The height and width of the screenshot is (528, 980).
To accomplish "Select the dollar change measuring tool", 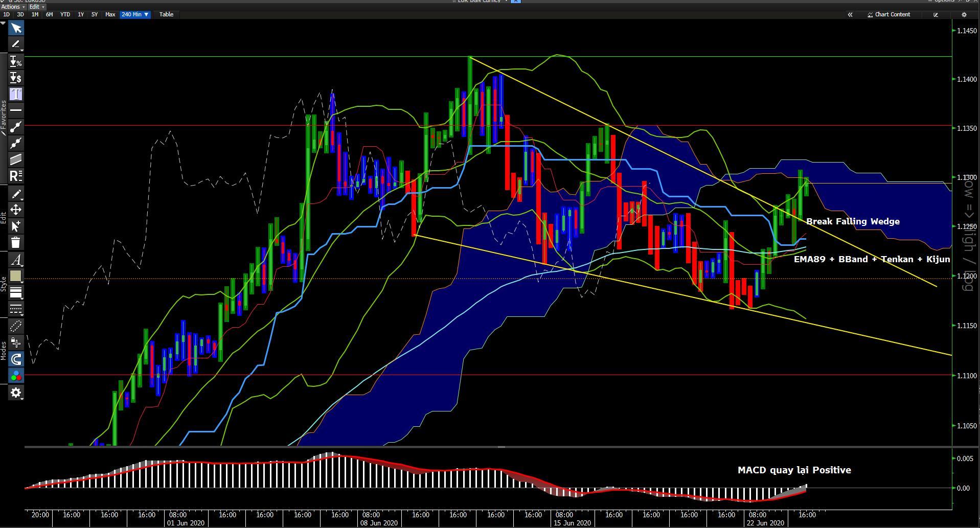I will tap(16, 78).
